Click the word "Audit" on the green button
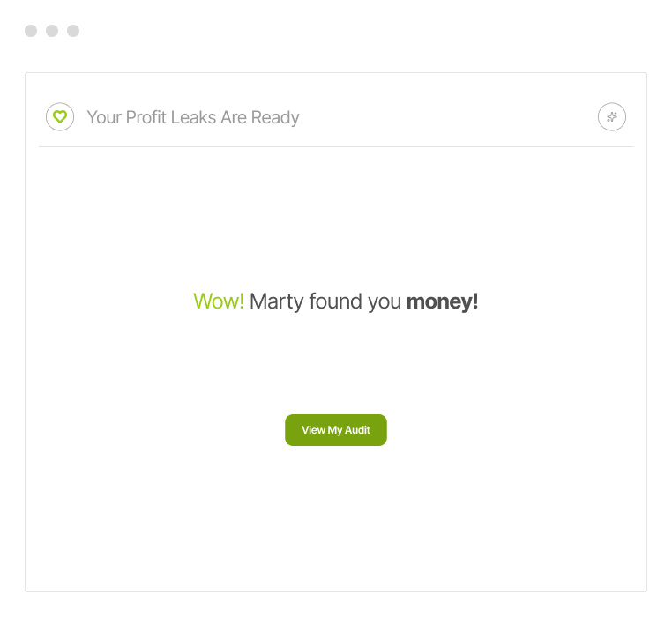Viewport: 672px width, 617px height. point(357,430)
